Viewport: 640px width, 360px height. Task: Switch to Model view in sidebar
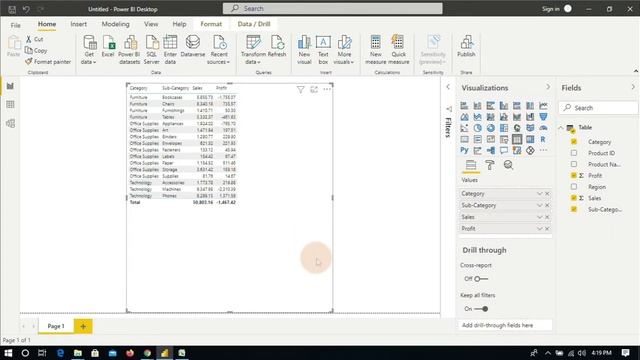click(10, 123)
